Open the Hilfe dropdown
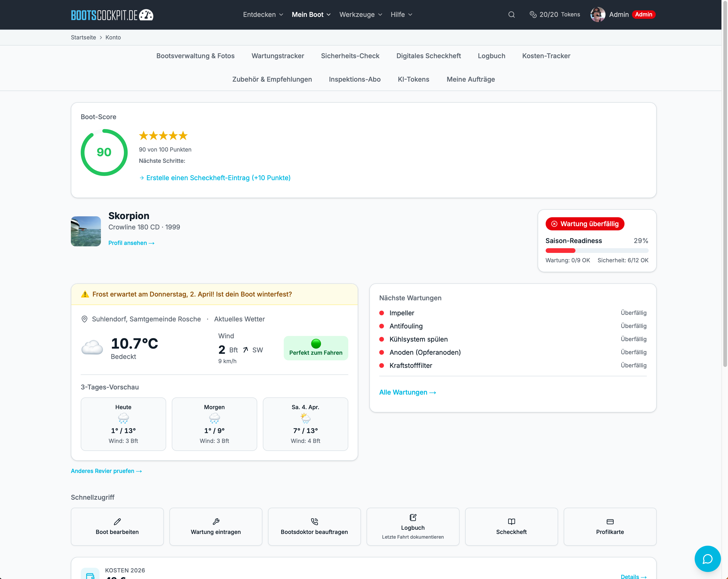This screenshot has height=579, width=728. [401, 15]
